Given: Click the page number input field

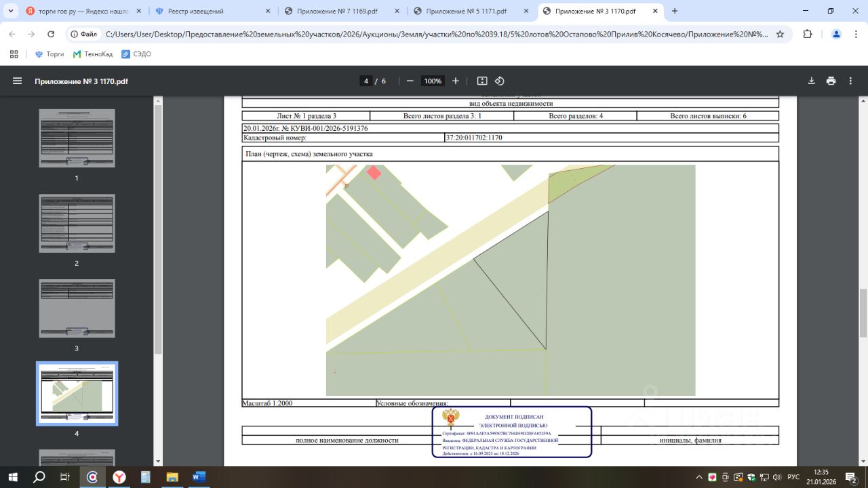Looking at the screenshot, I should coord(367,81).
